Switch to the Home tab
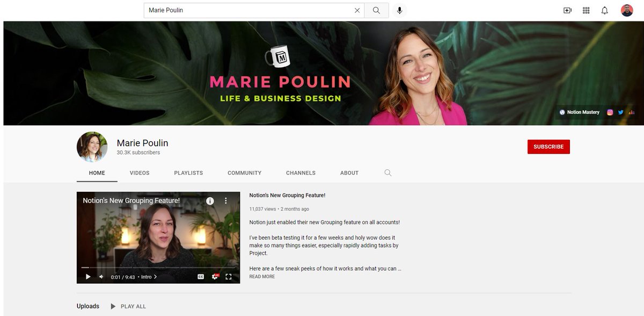The height and width of the screenshot is (316, 644). (x=97, y=173)
